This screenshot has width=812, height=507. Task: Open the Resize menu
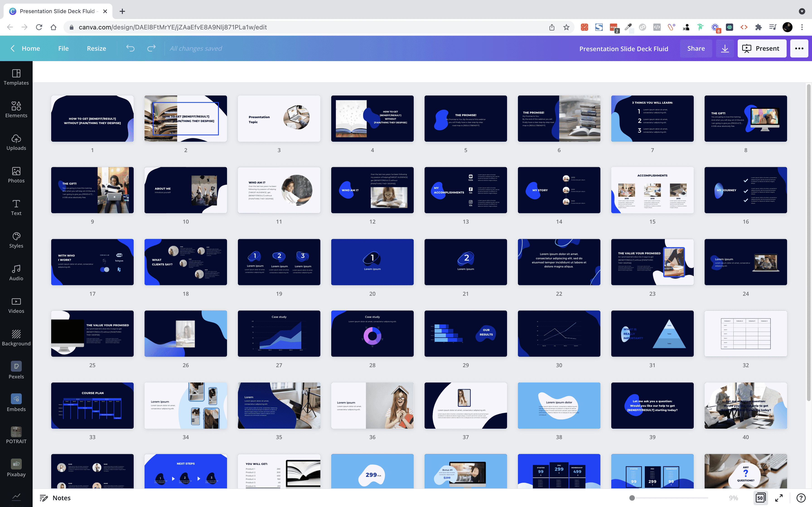coord(96,49)
